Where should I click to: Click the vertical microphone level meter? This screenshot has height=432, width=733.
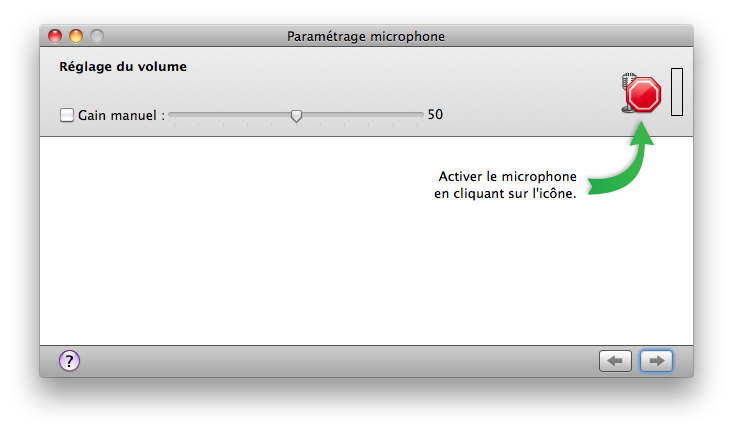(676, 92)
